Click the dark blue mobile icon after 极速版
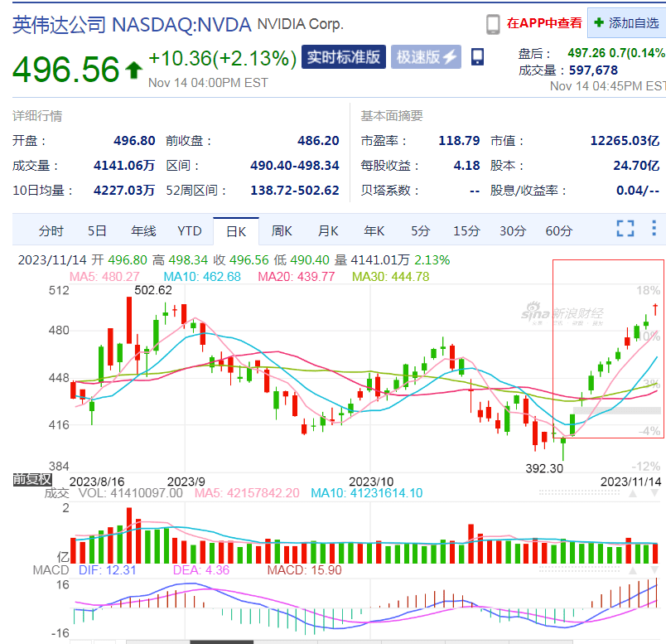This screenshot has height=644, width=666. coord(477,56)
